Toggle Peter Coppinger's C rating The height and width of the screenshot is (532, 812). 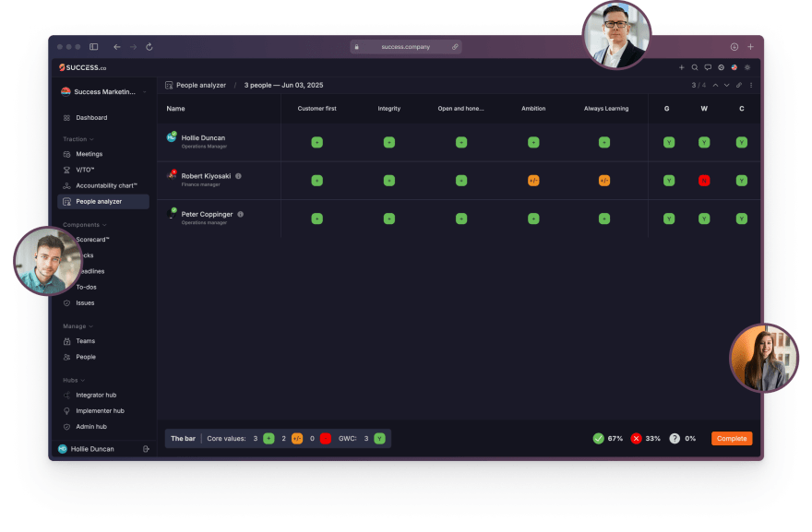742,219
